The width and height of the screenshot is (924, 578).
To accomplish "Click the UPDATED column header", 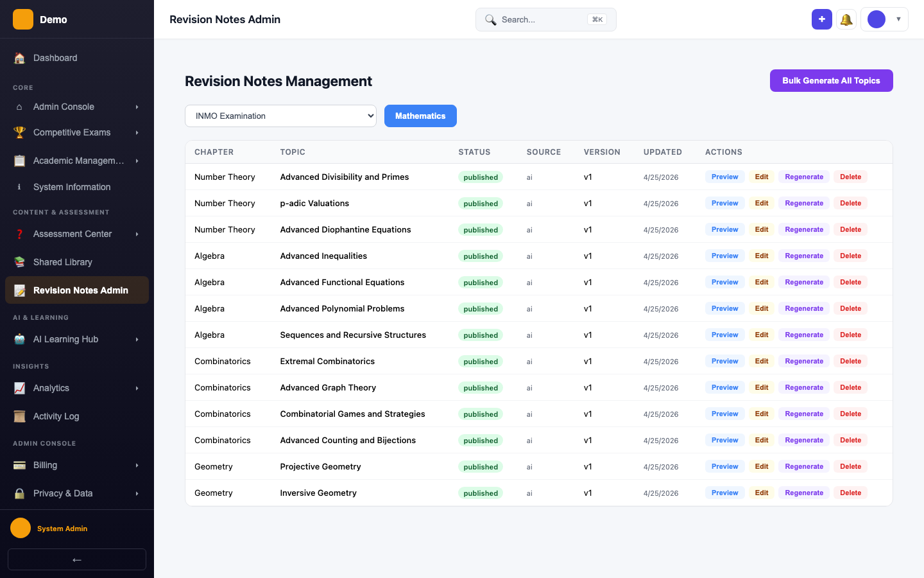I will [662, 152].
